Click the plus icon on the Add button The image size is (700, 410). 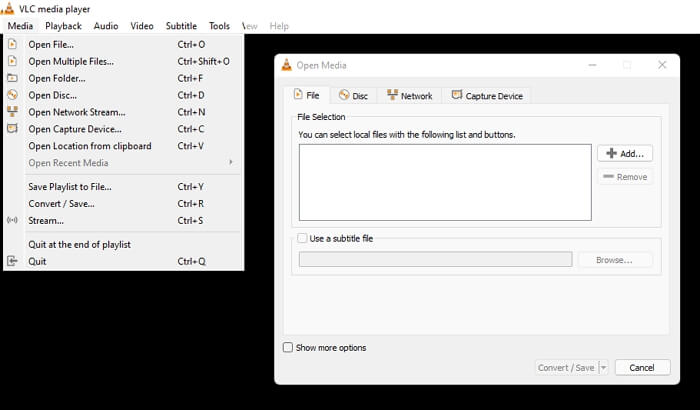[x=612, y=153]
